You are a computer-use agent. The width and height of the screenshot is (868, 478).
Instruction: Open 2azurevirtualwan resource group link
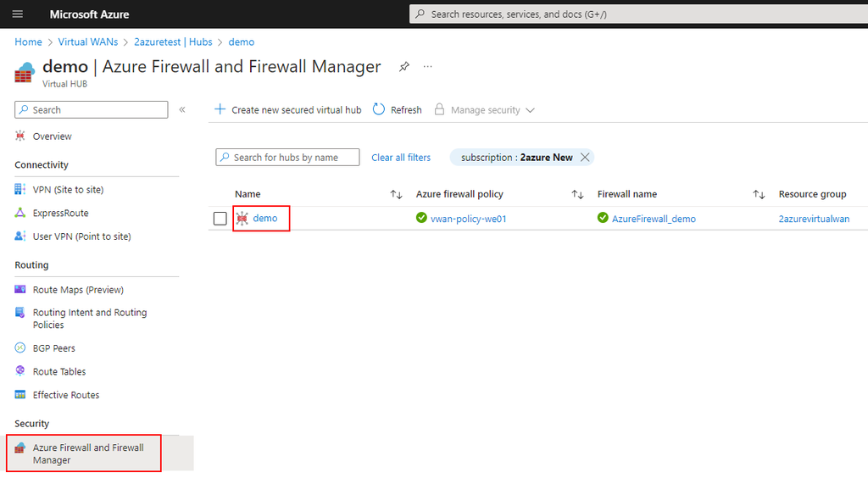(814, 219)
